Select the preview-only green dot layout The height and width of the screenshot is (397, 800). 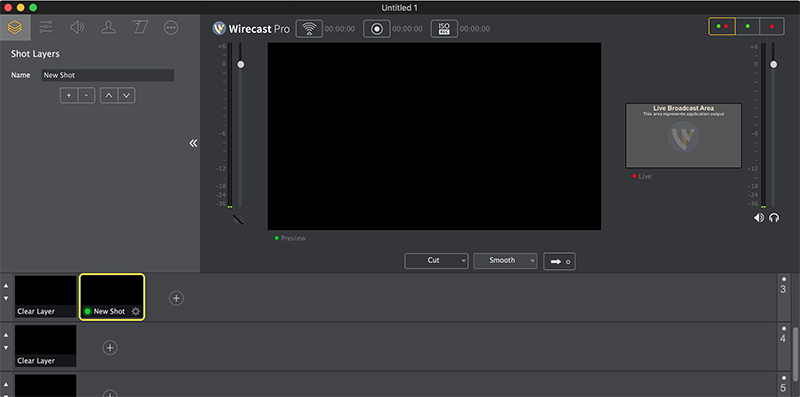pos(747,26)
